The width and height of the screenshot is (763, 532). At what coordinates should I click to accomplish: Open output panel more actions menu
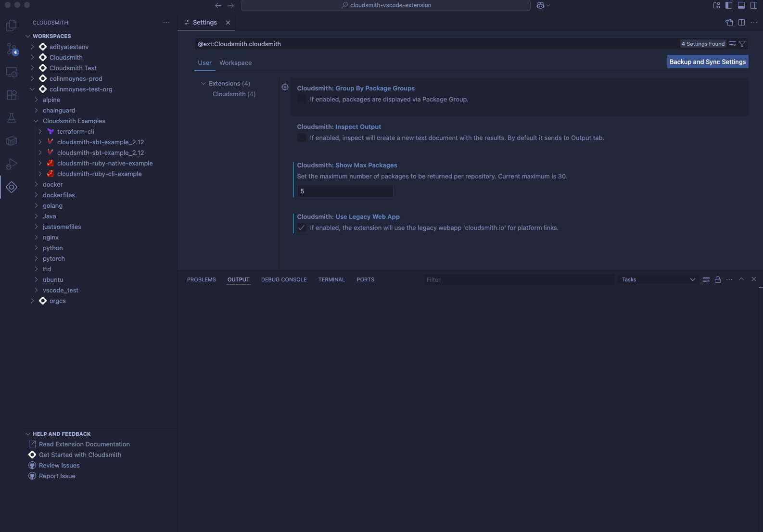(729, 279)
